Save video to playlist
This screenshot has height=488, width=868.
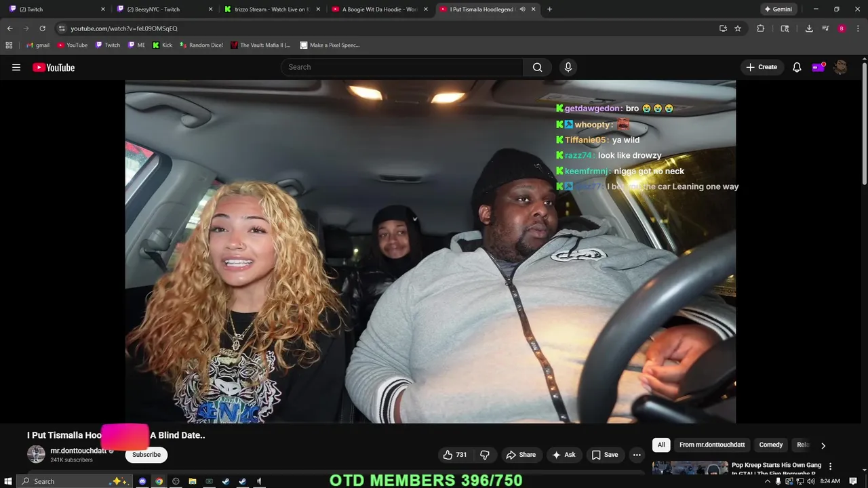[604, 455]
